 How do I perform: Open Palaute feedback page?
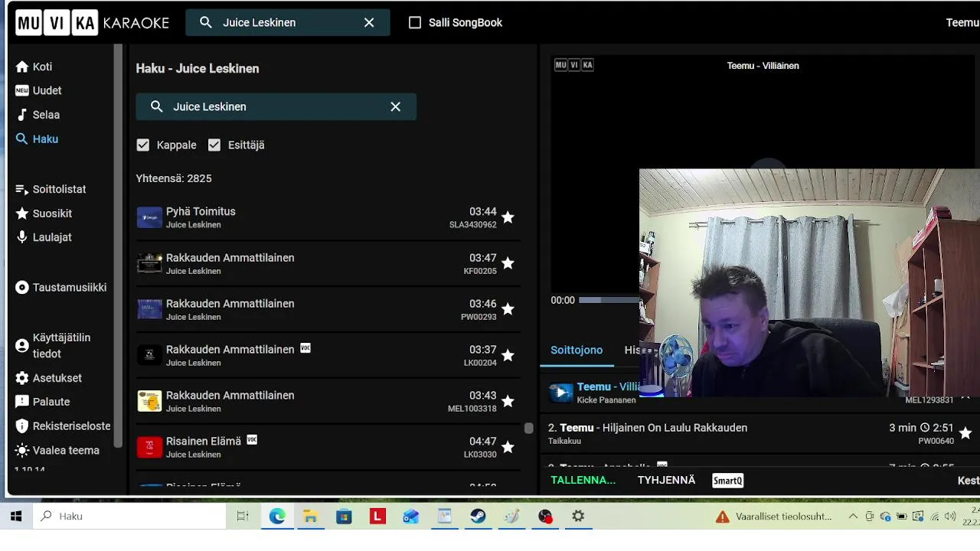(x=43, y=402)
